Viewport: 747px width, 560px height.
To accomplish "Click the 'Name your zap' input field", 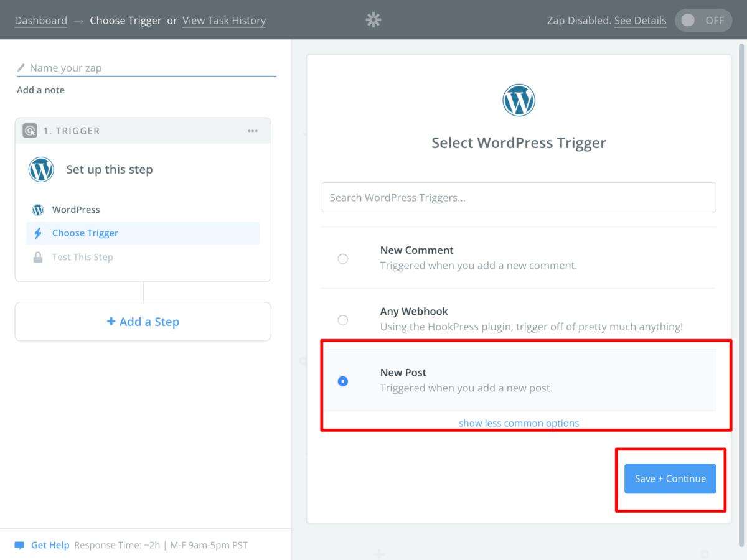I will (x=146, y=68).
